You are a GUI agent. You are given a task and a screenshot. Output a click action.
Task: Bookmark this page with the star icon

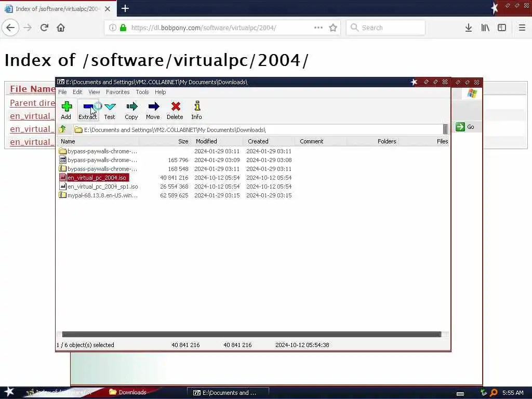[333, 28]
